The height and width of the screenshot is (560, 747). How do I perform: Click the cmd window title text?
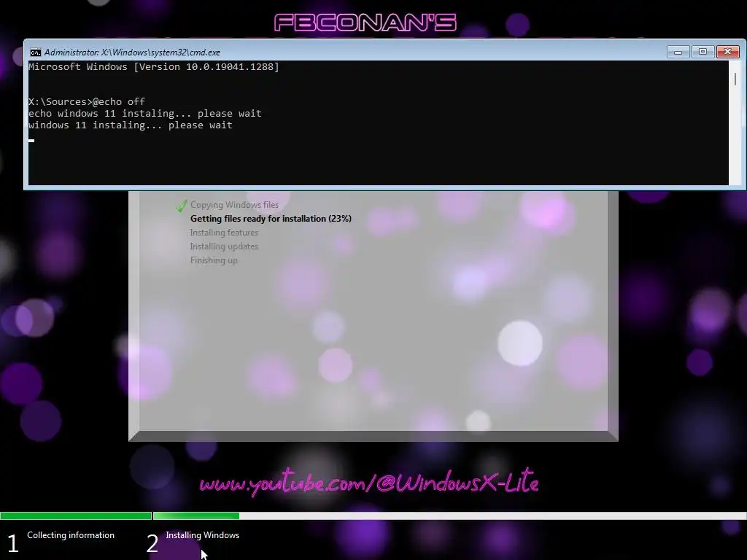point(132,52)
